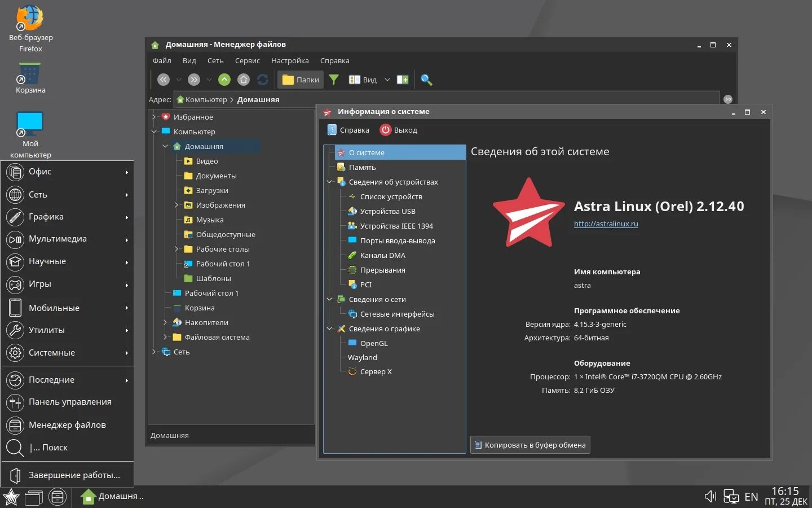Open the Настройка menu

(x=290, y=60)
